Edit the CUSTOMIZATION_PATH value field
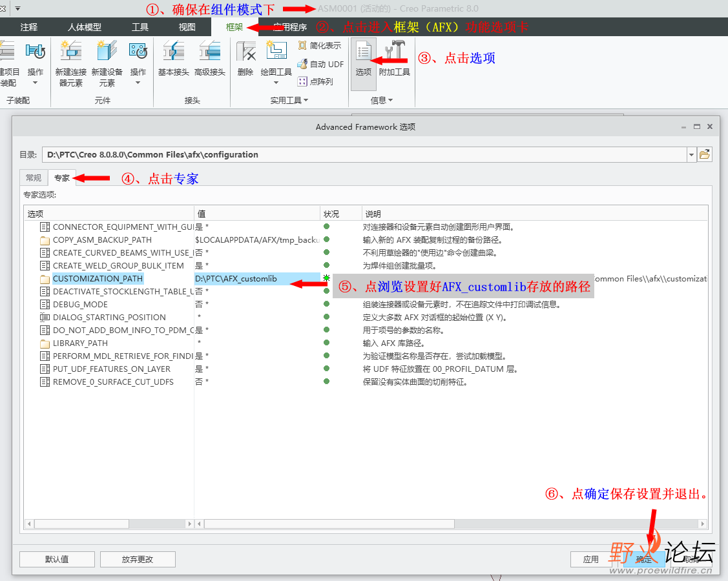This screenshot has height=581, width=728. 256,279
